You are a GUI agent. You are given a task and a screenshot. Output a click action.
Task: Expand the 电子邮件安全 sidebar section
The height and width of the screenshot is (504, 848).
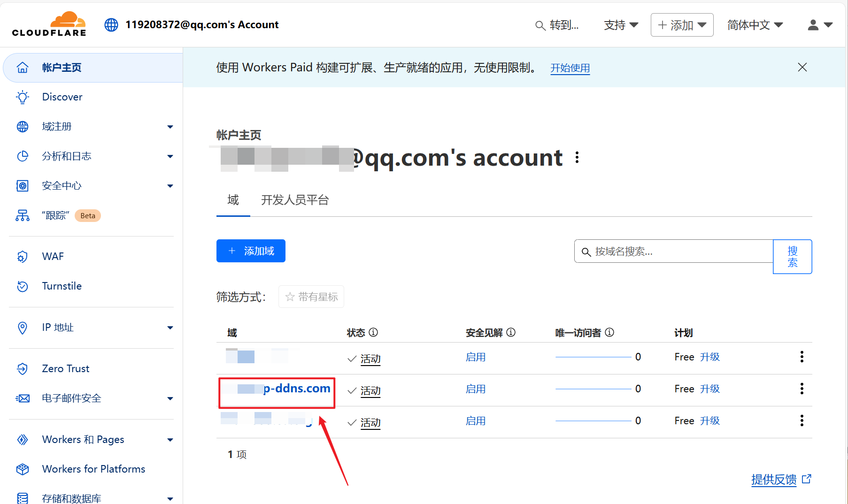(x=170, y=398)
